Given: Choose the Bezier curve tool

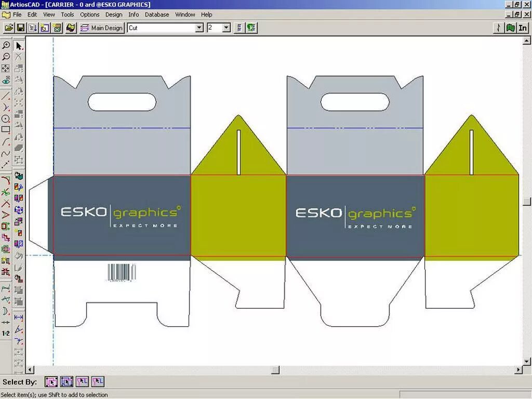Looking at the screenshot, I should coord(6,153).
